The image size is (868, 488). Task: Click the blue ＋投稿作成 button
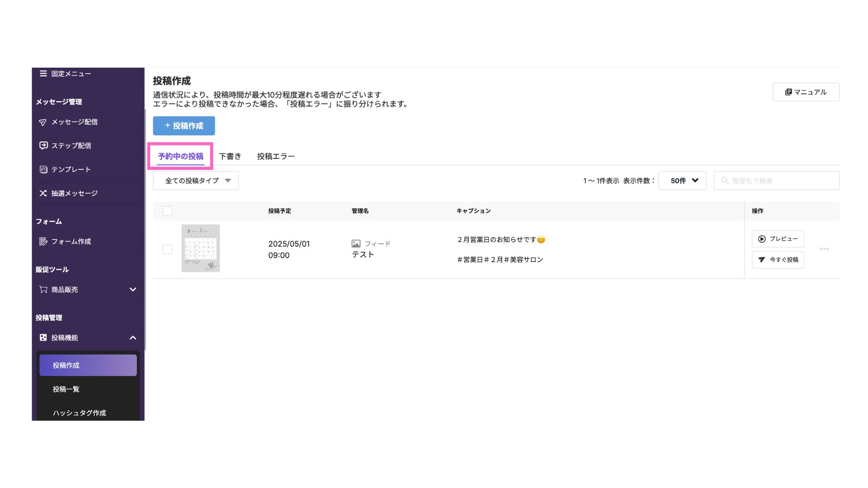click(x=184, y=126)
